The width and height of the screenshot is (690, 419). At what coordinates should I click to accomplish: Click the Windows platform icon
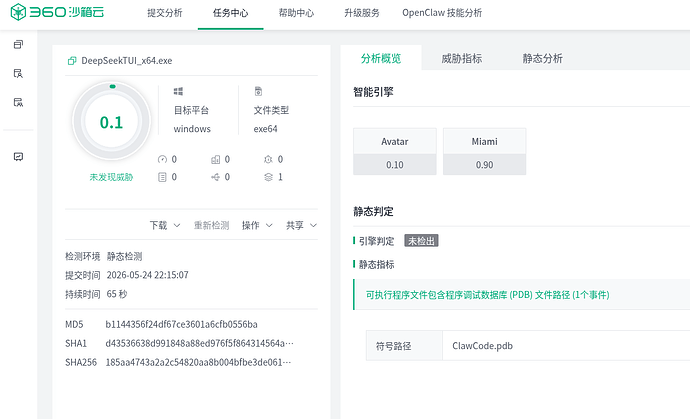click(178, 91)
